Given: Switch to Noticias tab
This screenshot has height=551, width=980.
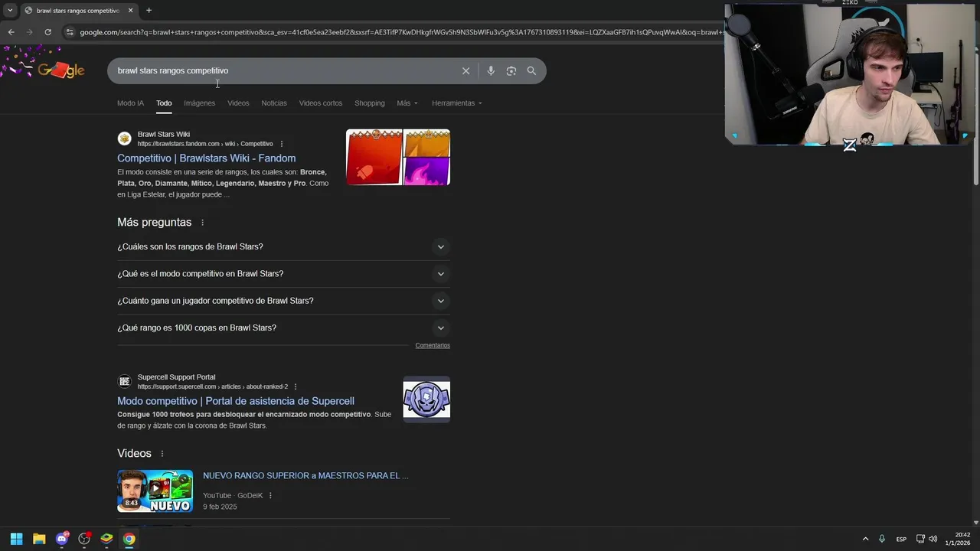Looking at the screenshot, I should pyautogui.click(x=274, y=103).
